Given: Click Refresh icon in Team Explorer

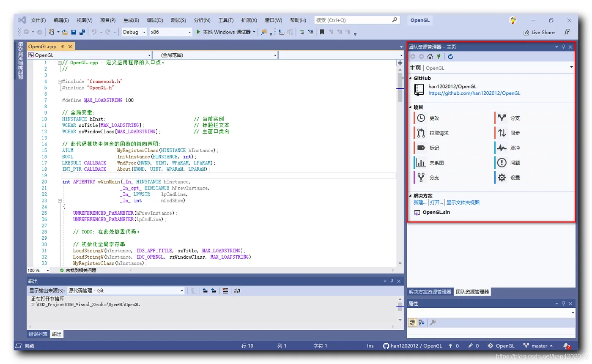Looking at the screenshot, I should point(450,57).
